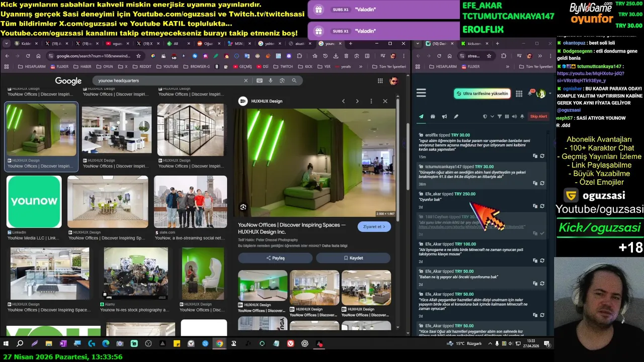The image size is (644, 362).
Task: Show previous image in preview panel
Action: click(344, 101)
